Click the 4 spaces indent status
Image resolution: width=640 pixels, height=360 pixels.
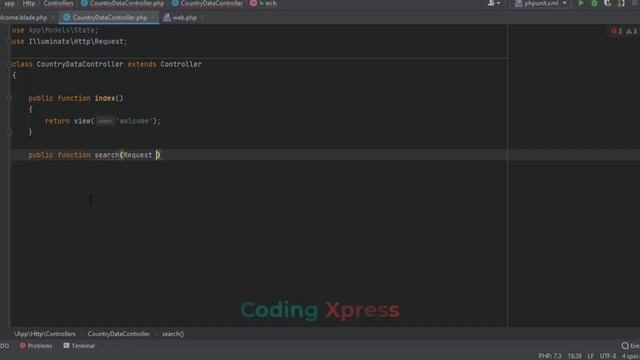[631, 356]
